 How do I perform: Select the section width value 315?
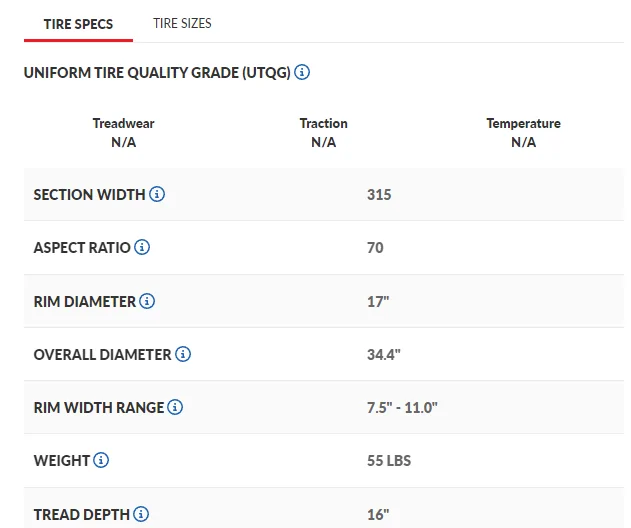(379, 195)
